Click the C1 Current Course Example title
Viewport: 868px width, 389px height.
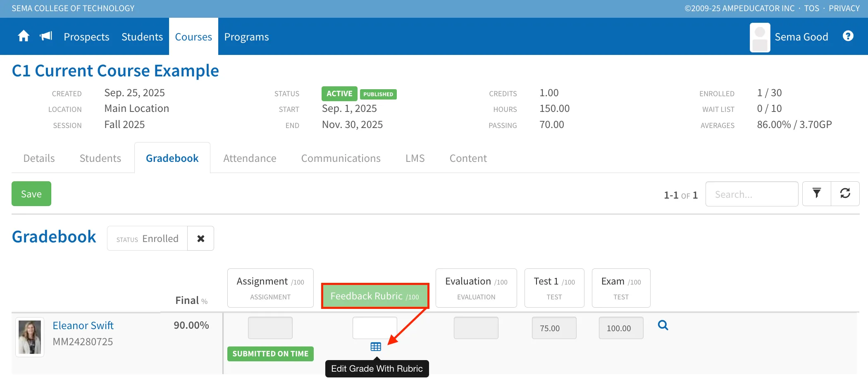pos(115,71)
